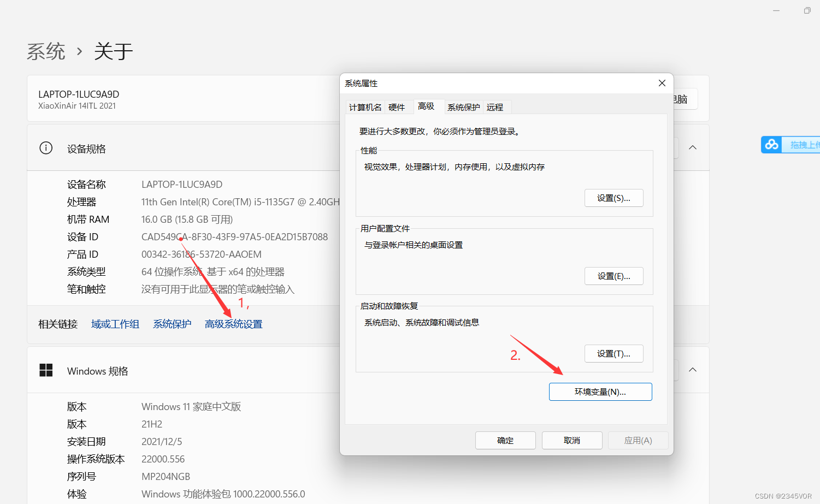Confirm with the 确定 button

(505, 440)
